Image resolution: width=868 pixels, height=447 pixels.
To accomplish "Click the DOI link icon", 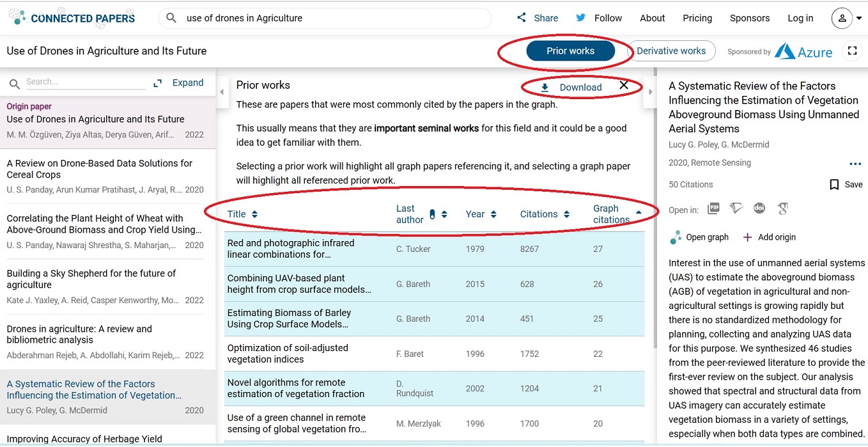I will [x=759, y=208].
